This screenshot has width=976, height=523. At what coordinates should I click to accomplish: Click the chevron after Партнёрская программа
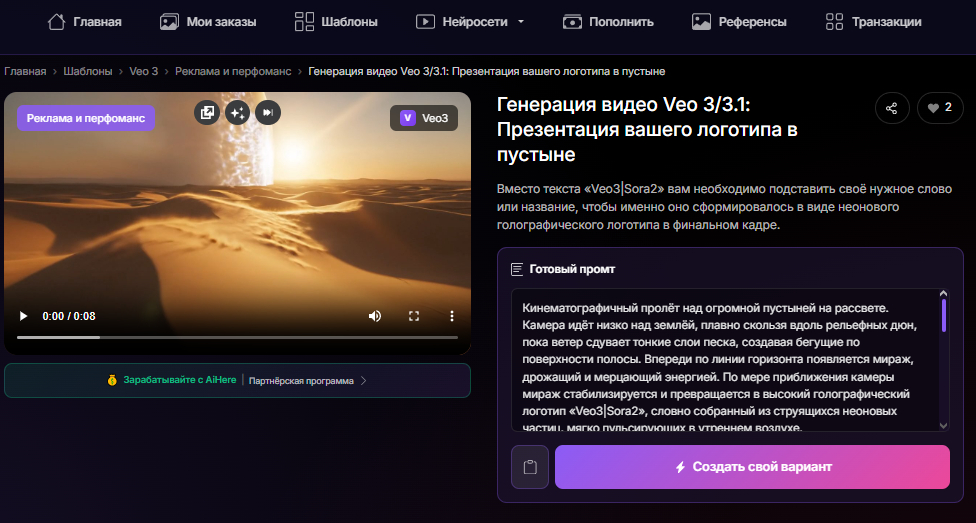coord(364,380)
